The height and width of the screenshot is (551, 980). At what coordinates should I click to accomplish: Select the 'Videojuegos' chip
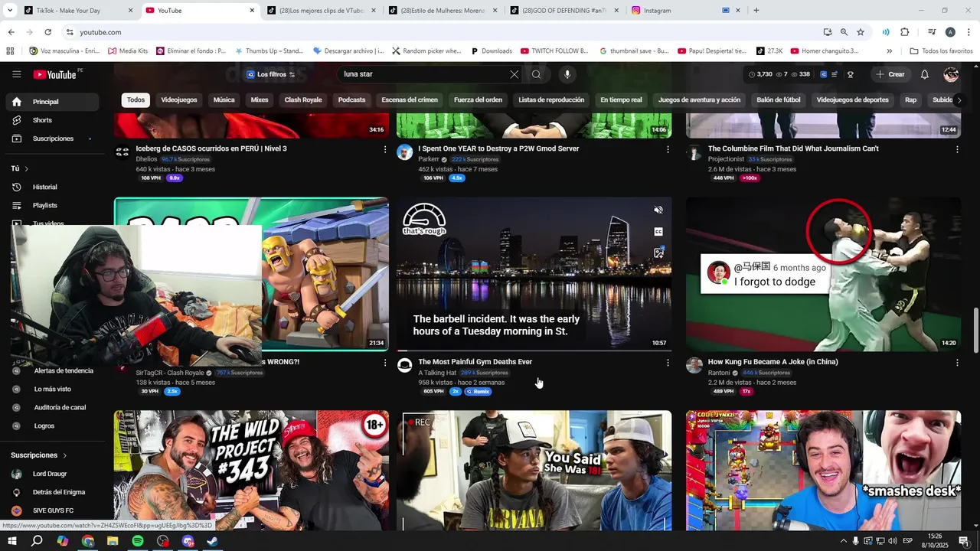(x=179, y=100)
